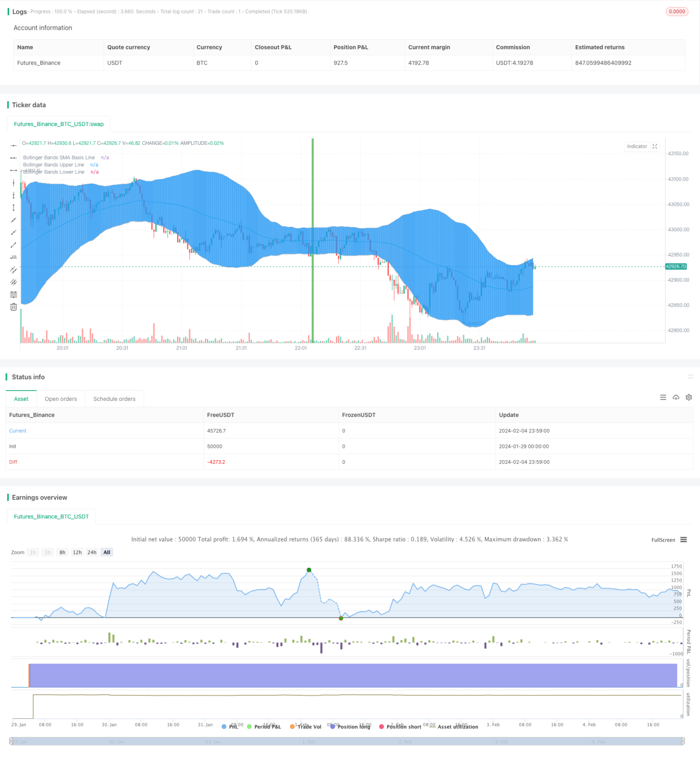Hide the Position short series via its legend
The height and width of the screenshot is (757, 700).
tap(400, 727)
